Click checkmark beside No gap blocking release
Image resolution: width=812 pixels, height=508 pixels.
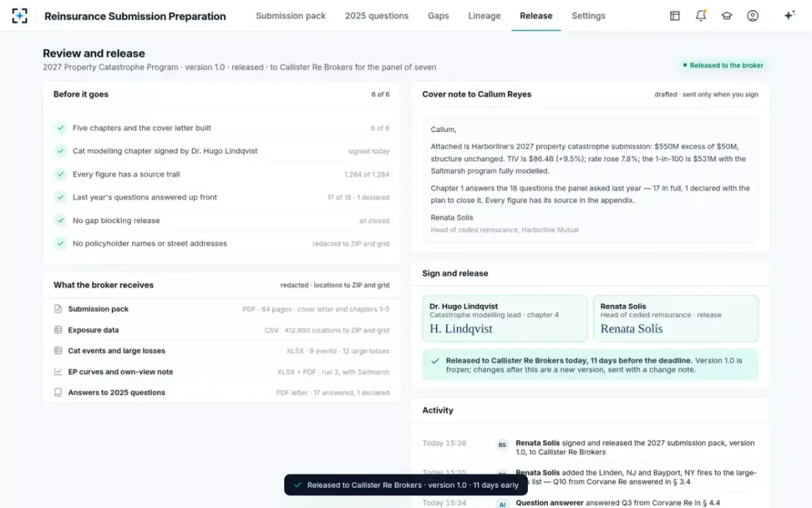coord(60,220)
